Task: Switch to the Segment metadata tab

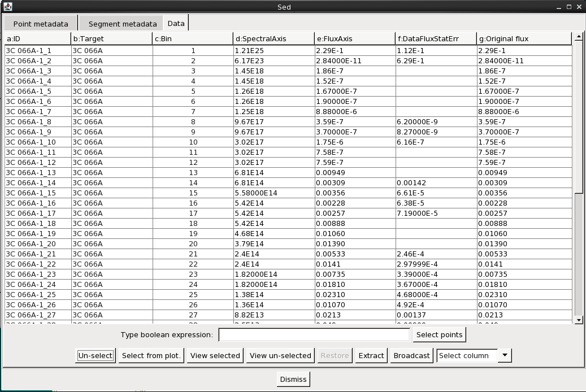Action: pos(122,24)
